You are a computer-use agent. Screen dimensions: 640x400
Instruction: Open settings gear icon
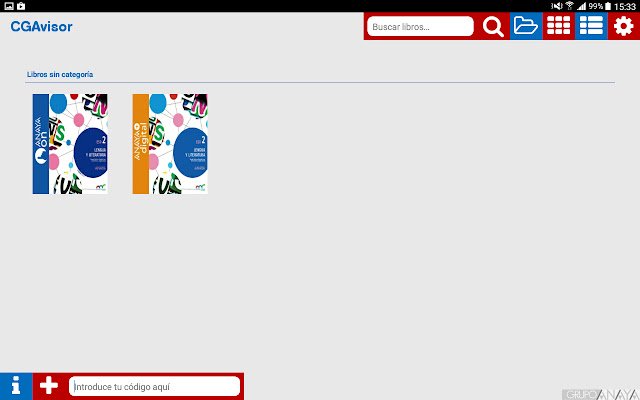624,26
